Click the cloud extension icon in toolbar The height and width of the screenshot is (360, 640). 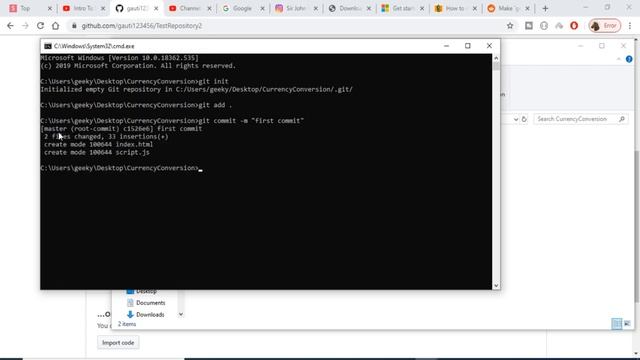[x=559, y=26]
